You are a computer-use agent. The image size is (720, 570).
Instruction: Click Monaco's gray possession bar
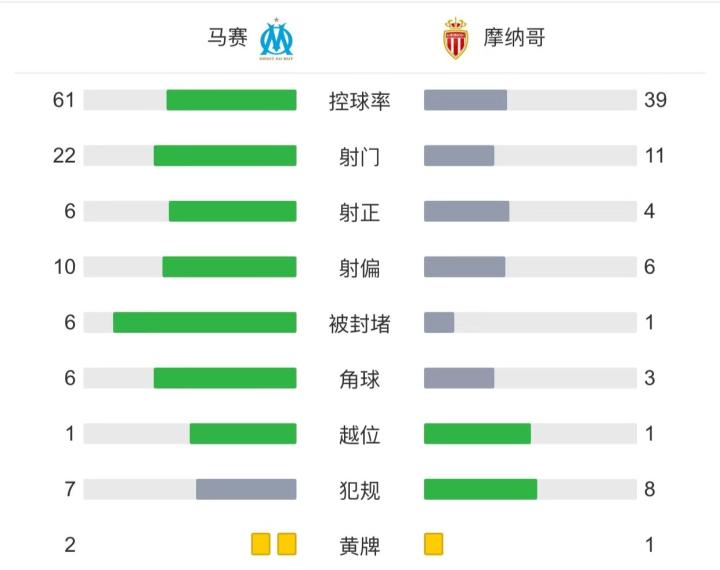[x=465, y=100]
